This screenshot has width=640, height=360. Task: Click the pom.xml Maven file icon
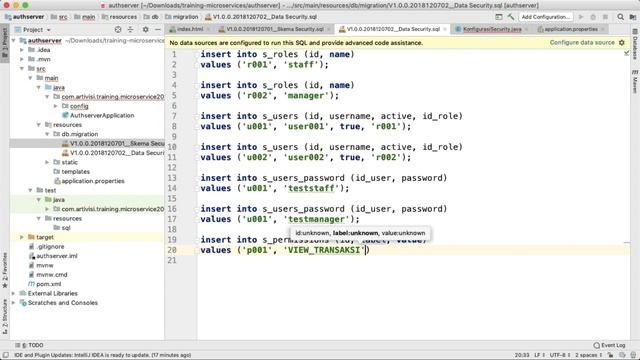[x=31, y=284]
